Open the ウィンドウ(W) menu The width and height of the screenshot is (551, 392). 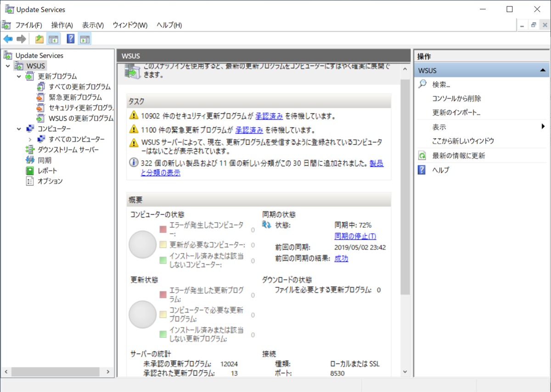click(130, 25)
